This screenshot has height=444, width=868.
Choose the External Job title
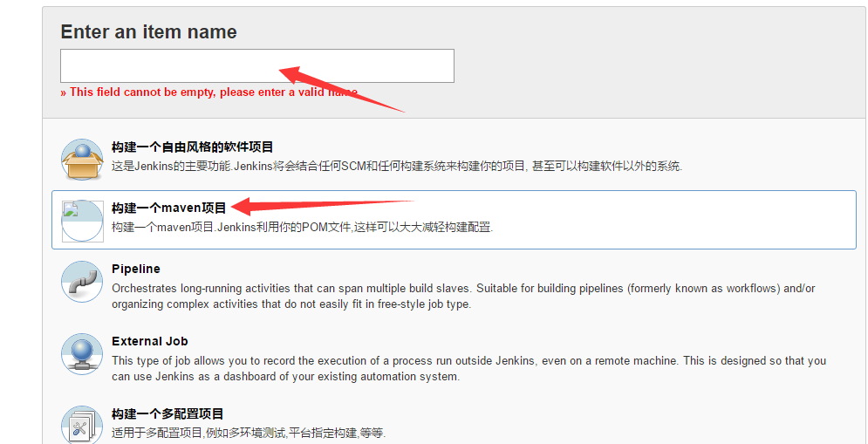click(150, 341)
